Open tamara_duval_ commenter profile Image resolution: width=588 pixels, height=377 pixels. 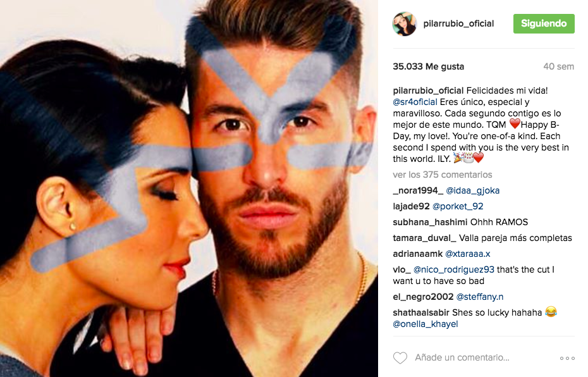click(424, 238)
